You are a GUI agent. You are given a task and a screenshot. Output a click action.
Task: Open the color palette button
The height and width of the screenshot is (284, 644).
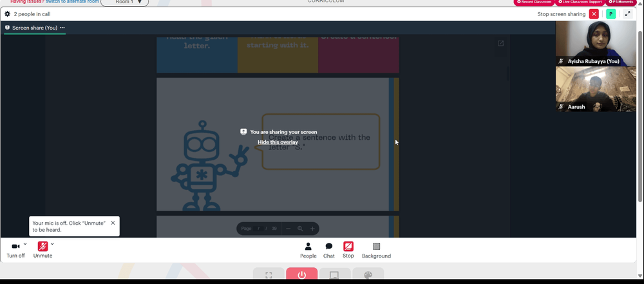(x=368, y=274)
